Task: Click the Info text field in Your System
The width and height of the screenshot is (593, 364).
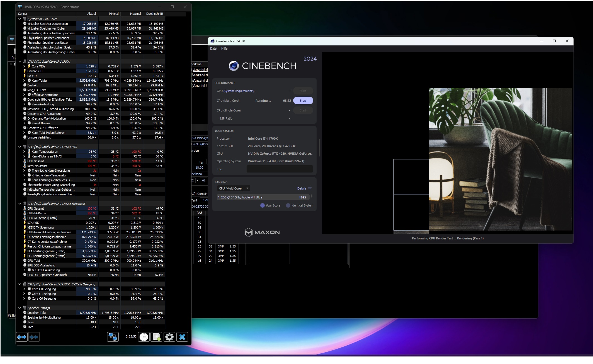Action: coord(280,169)
